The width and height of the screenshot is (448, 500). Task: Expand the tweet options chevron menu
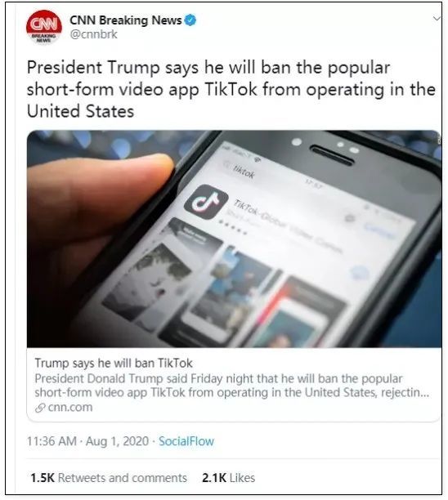point(437,19)
